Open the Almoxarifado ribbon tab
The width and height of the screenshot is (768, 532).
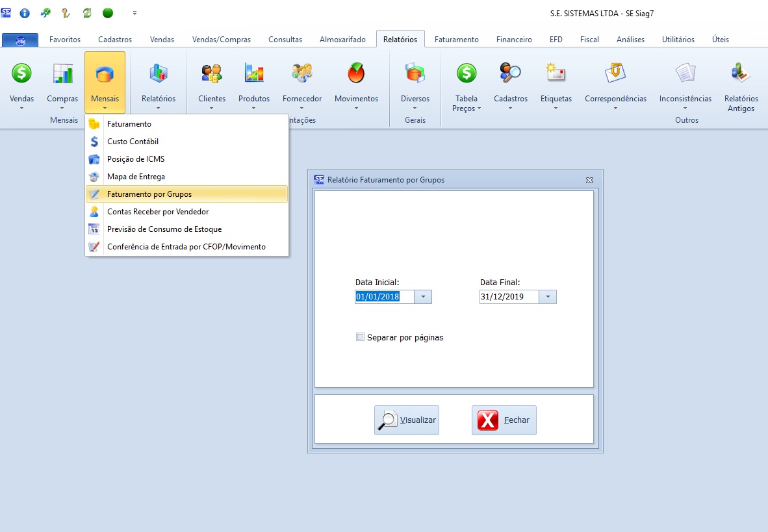point(342,40)
